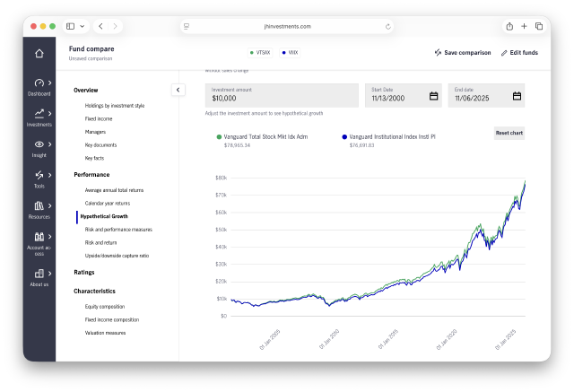This screenshot has width=574, height=392.
Task: Toggle Vanguard Total Stock Mkt legend series
Action: pyautogui.click(x=219, y=136)
